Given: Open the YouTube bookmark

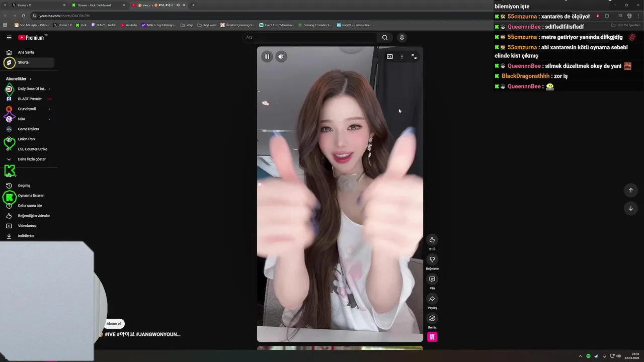Looking at the screenshot, I should tap(129, 25).
